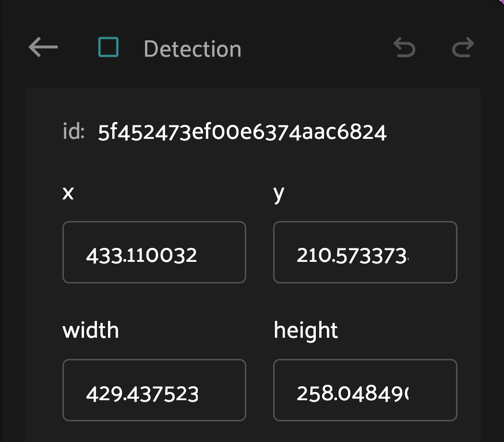The height and width of the screenshot is (442, 504).
Task: Click the back arrow to exit Detection view
Action: click(x=42, y=47)
